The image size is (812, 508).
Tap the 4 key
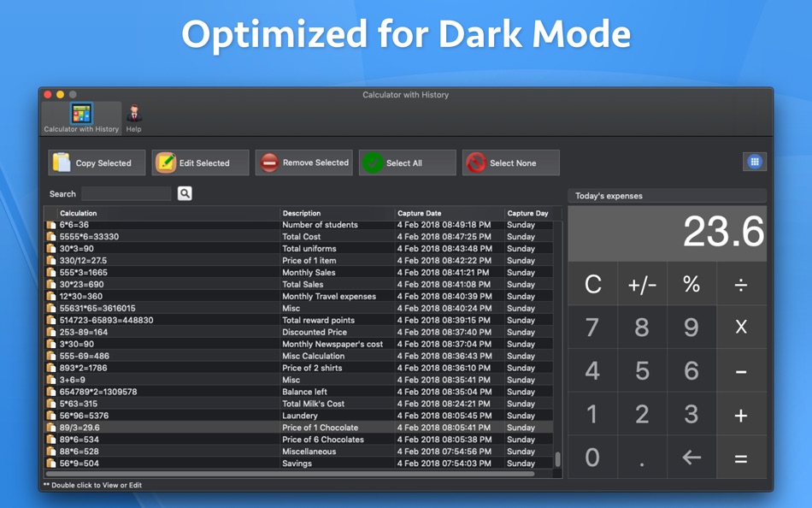click(x=592, y=370)
